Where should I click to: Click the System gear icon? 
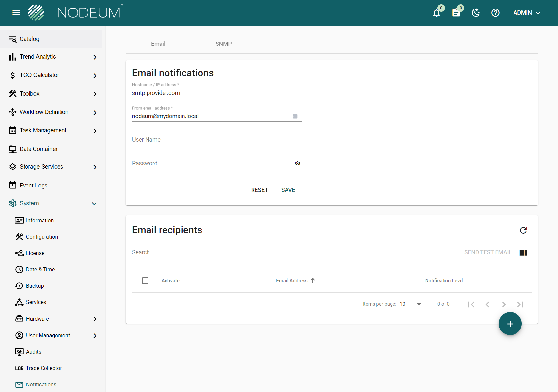pos(13,203)
